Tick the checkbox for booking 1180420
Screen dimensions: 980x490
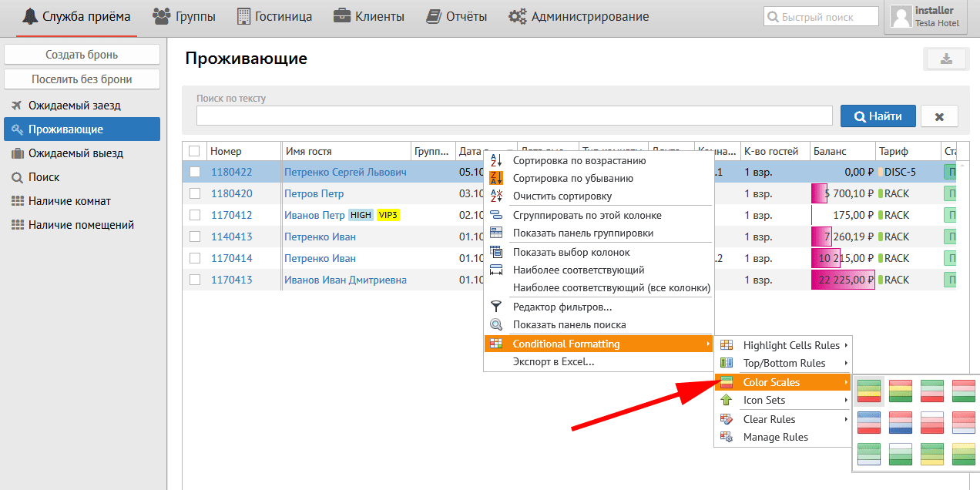click(195, 193)
